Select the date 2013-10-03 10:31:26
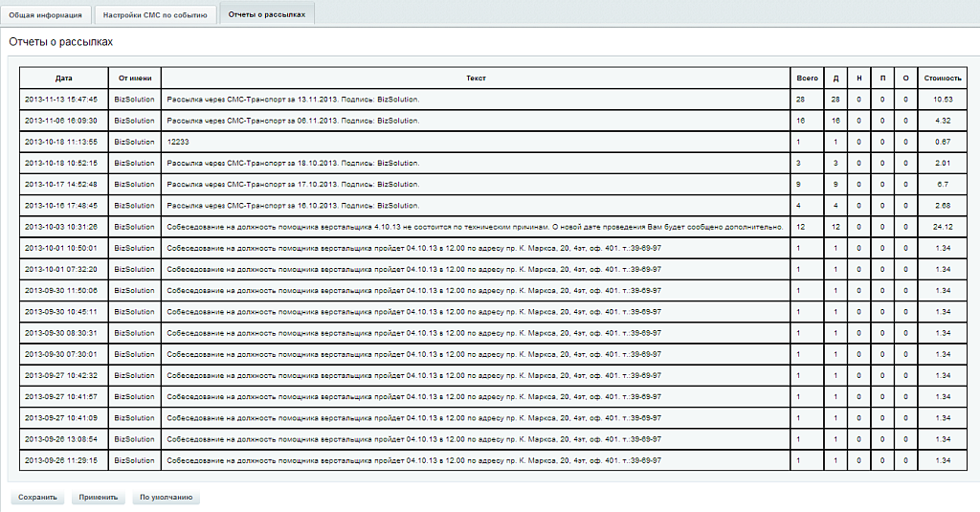Screen dimensions: 980x512 [61, 227]
